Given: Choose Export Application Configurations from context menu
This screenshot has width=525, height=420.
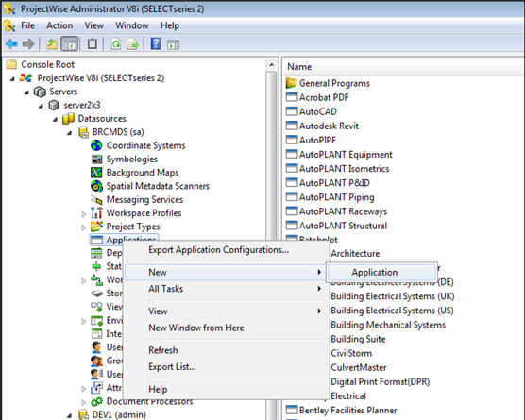Looking at the screenshot, I should (x=226, y=250).
